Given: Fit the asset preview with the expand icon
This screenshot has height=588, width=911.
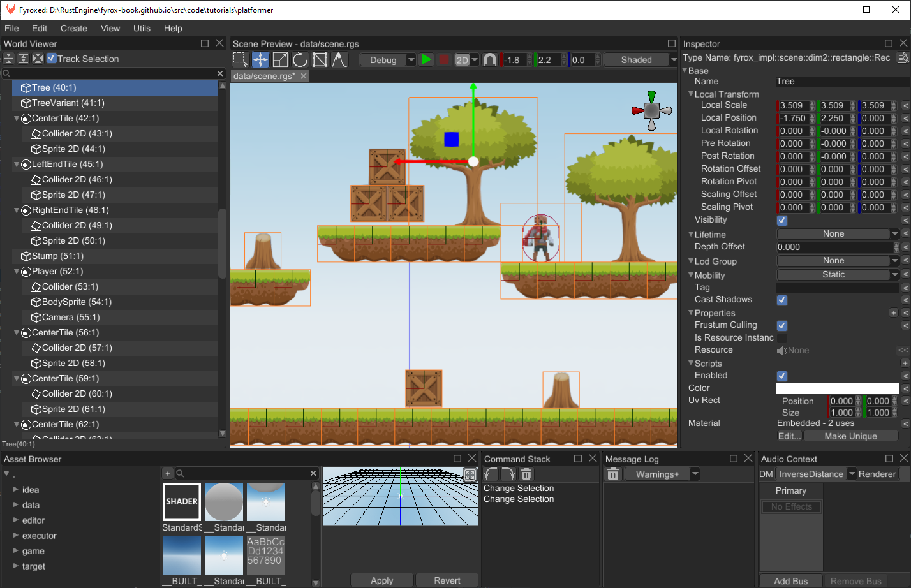Looking at the screenshot, I should [x=470, y=474].
